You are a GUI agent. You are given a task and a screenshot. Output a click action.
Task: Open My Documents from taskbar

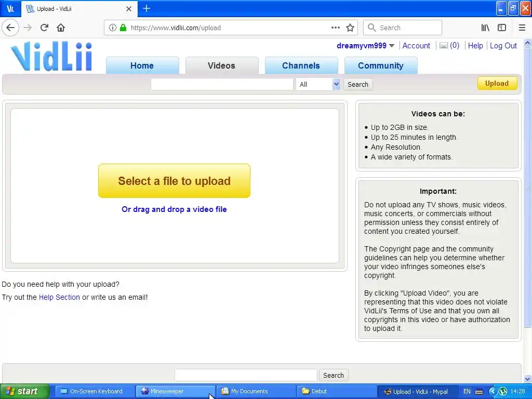(x=256, y=391)
